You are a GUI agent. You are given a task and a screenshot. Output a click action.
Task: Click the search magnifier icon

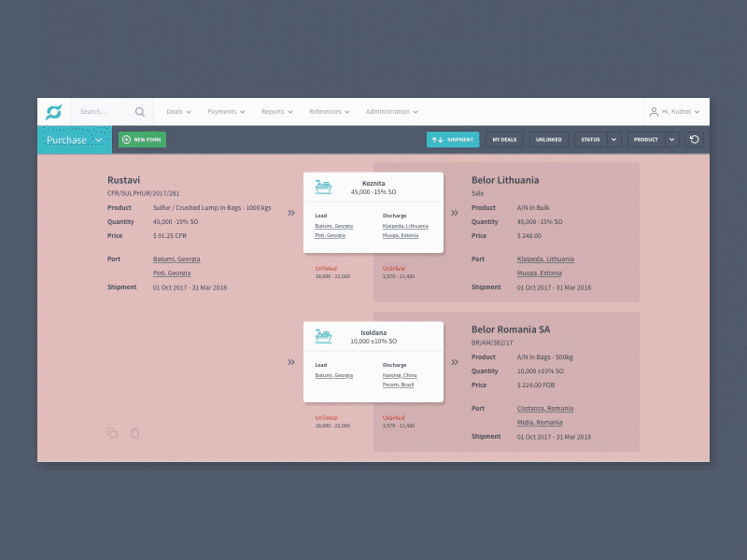(138, 111)
